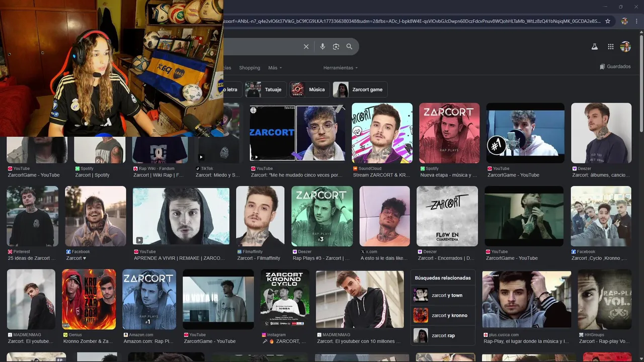The width and height of the screenshot is (644, 362).
Task: Open related search zarcort y kronno
Action: click(443, 315)
